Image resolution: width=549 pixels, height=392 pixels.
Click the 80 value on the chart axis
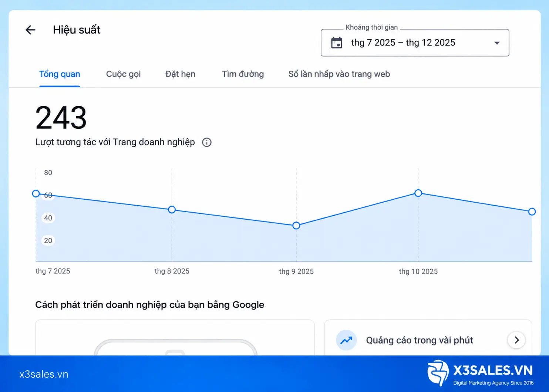pos(48,173)
